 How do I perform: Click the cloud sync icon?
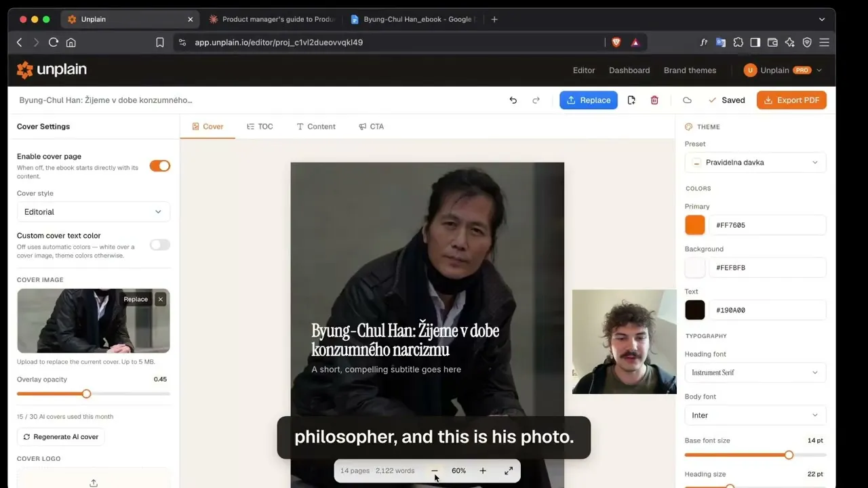coord(687,100)
